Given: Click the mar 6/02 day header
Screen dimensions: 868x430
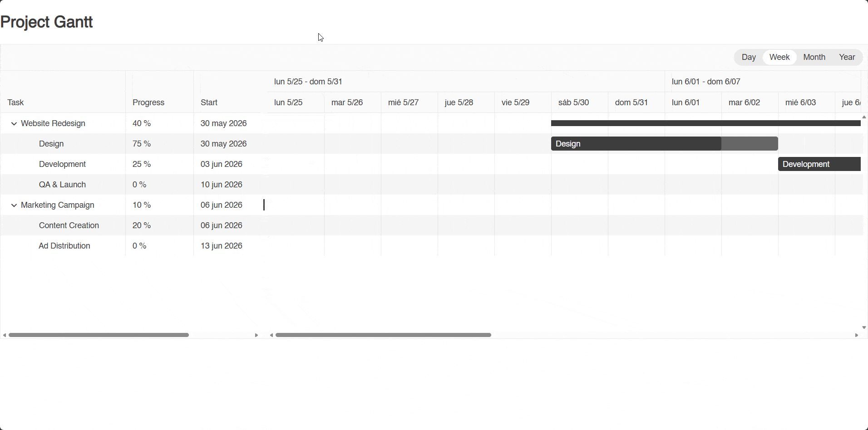Looking at the screenshot, I should pos(750,103).
